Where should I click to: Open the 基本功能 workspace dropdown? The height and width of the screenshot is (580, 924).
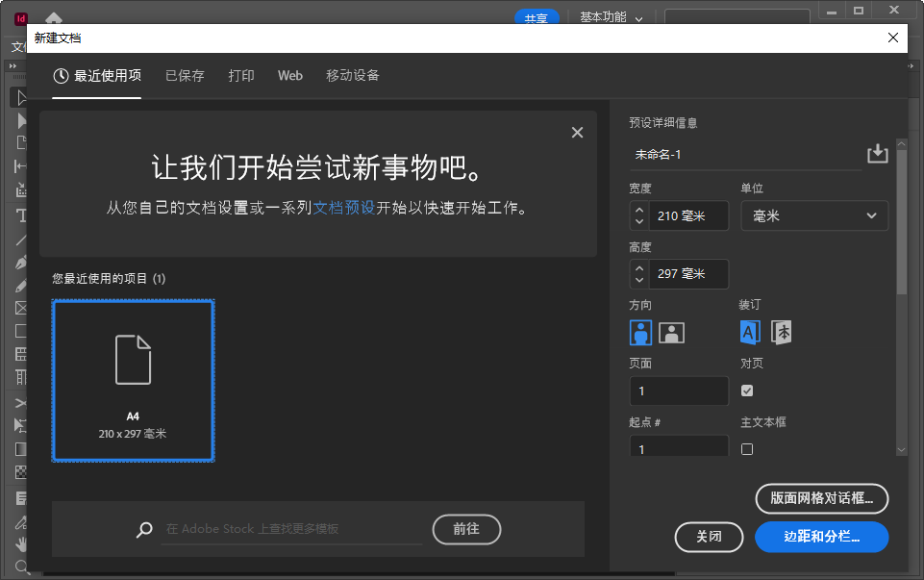click(x=612, y=17)
